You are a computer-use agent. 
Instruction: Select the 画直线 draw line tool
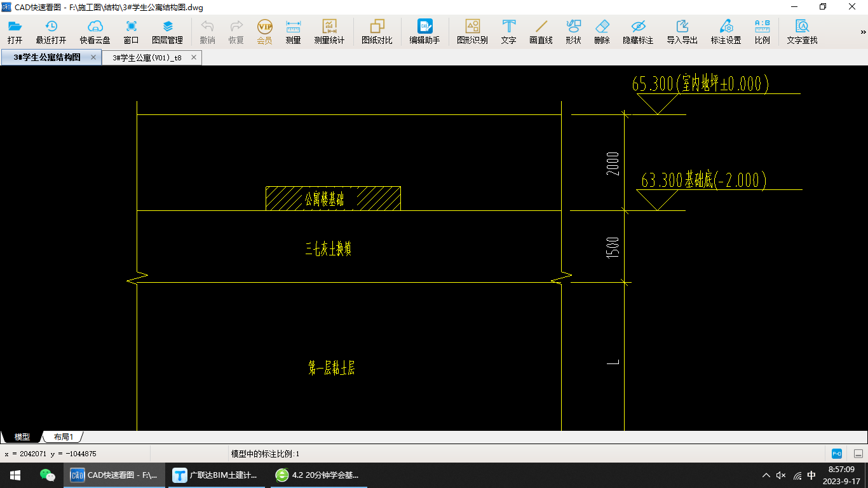pyautogui.click(x=541, y=32)
